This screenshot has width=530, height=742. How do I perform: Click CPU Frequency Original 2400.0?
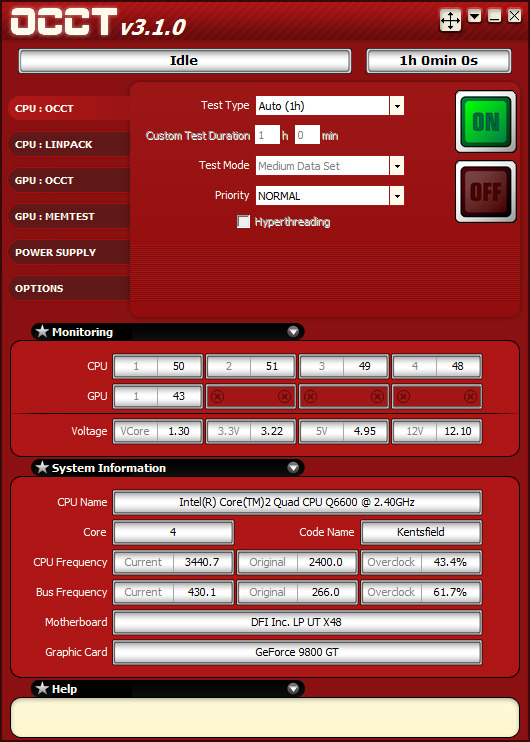click(x=297, y=562)
